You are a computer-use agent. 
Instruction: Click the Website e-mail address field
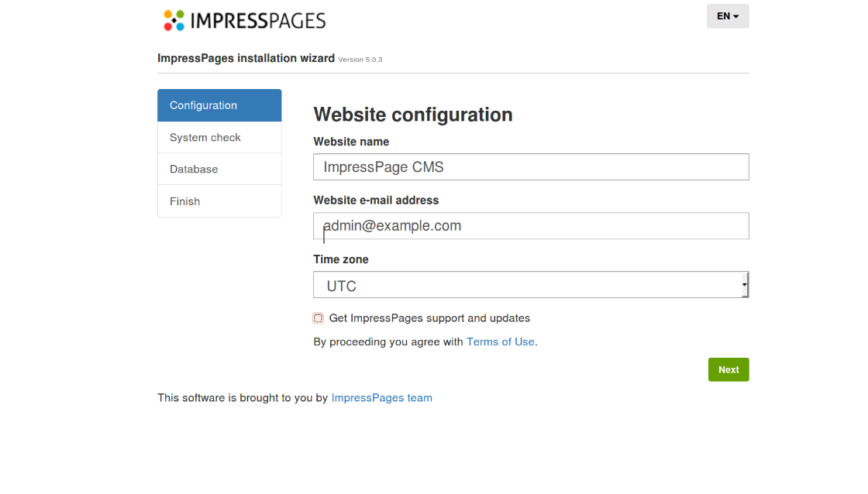[530, 225]
